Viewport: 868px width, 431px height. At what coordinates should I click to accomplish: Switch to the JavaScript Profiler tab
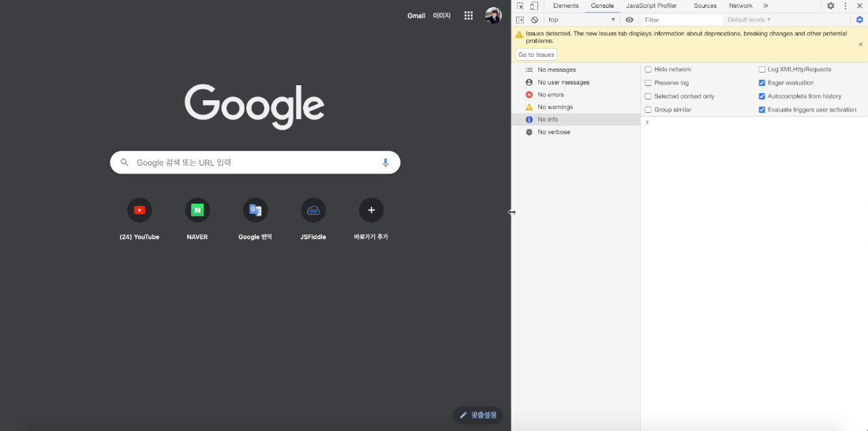pos(652,6)
